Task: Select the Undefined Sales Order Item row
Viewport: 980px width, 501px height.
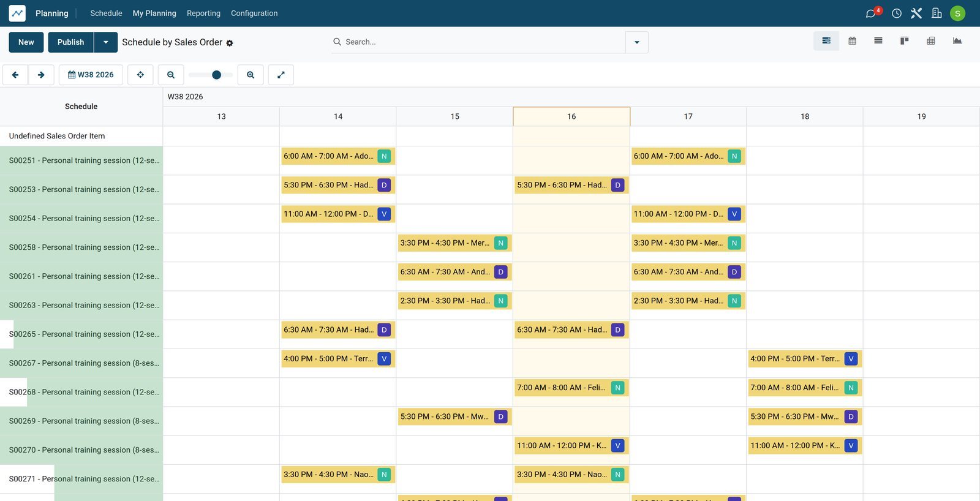Action: pos(81,136)
